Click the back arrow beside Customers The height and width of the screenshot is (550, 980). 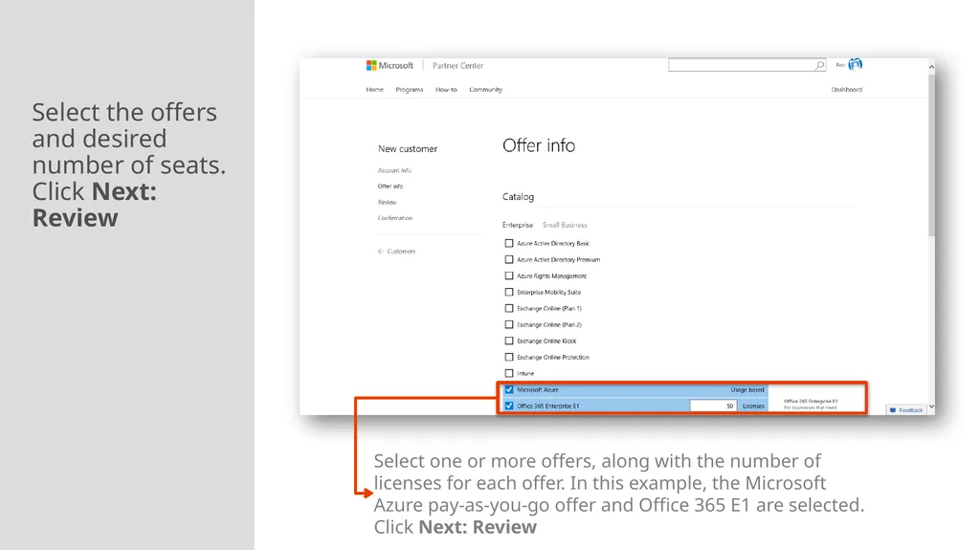[381, 252]
